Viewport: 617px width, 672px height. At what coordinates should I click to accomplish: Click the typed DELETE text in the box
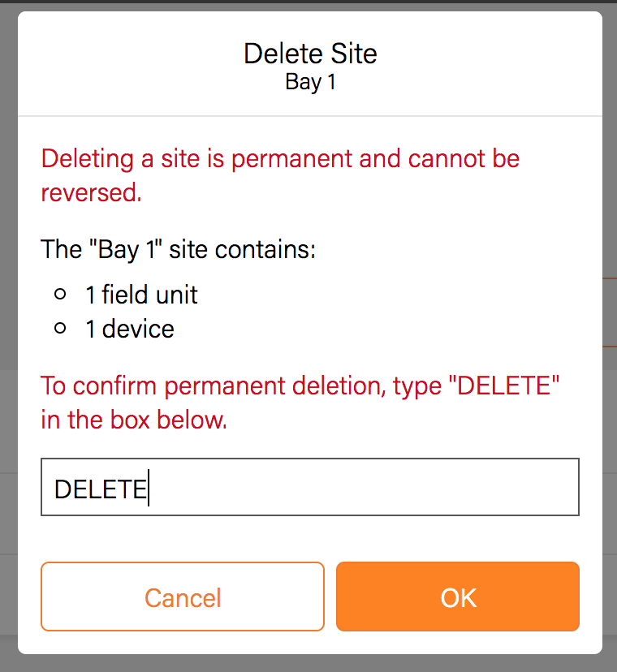99,489
